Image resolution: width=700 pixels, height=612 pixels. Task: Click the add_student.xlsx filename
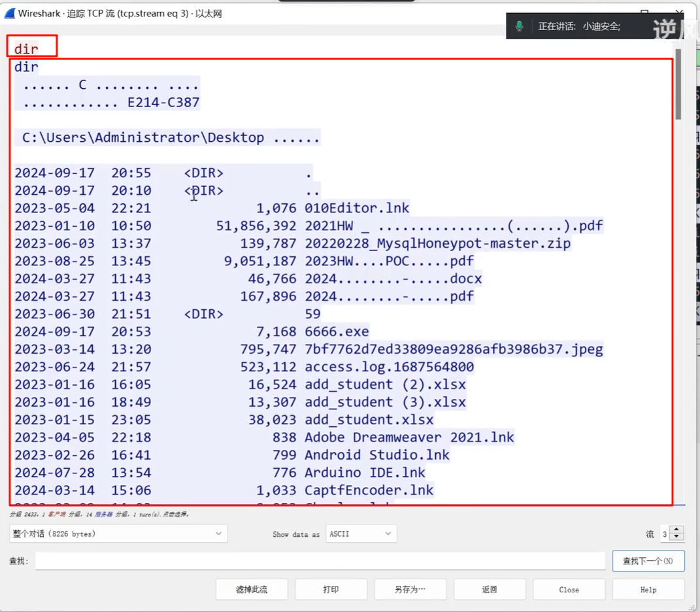(369, 420)
